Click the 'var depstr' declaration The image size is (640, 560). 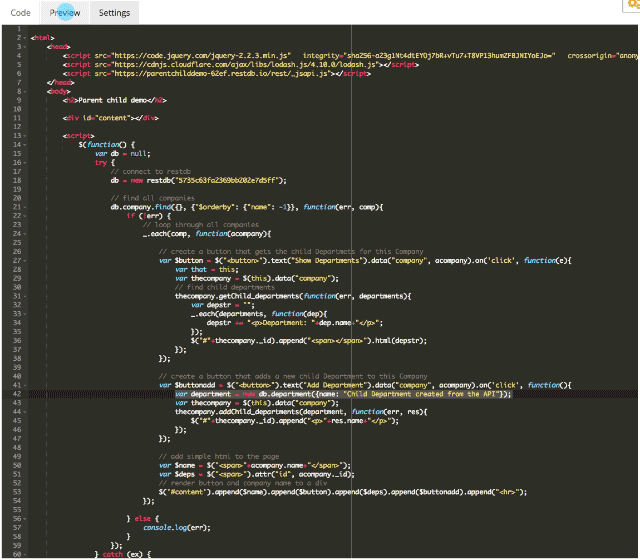223,305
